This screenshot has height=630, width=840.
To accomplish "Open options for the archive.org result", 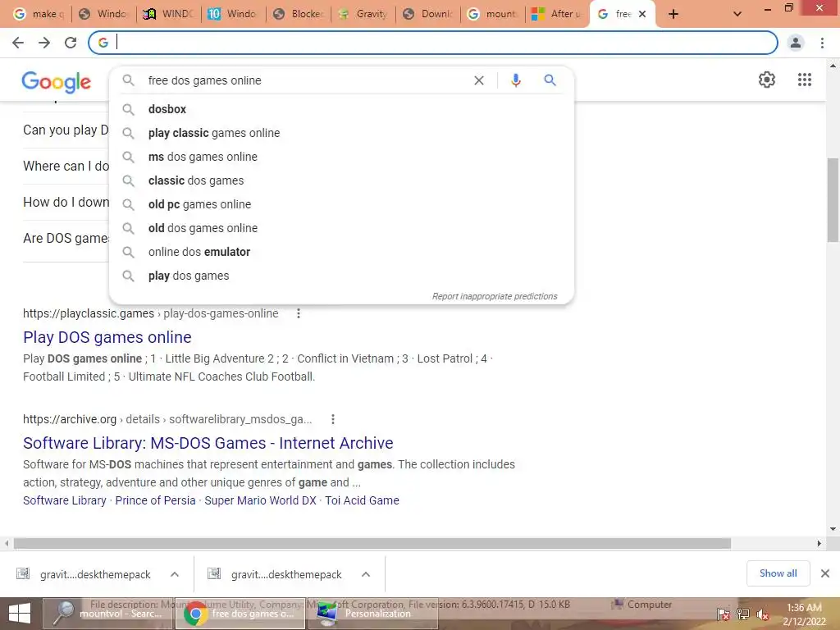I will pyautogui.click(x=333, y=419).
